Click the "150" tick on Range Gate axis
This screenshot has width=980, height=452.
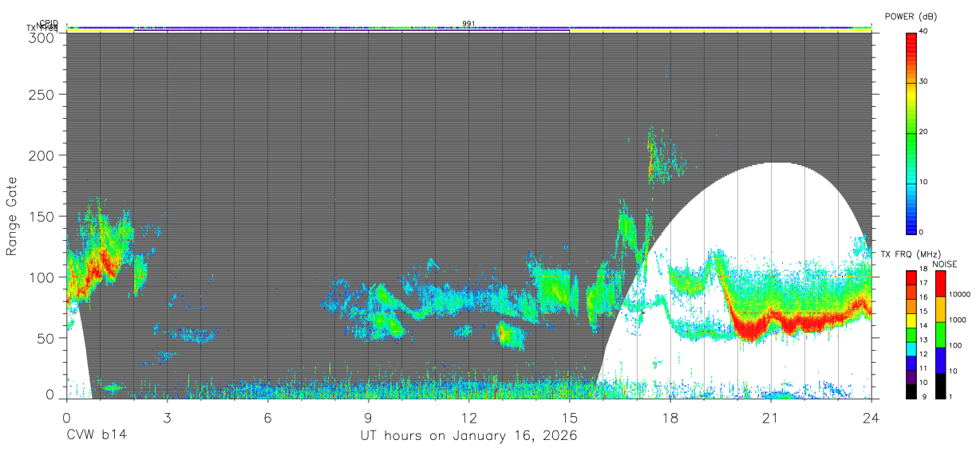(x=41, y=216)
